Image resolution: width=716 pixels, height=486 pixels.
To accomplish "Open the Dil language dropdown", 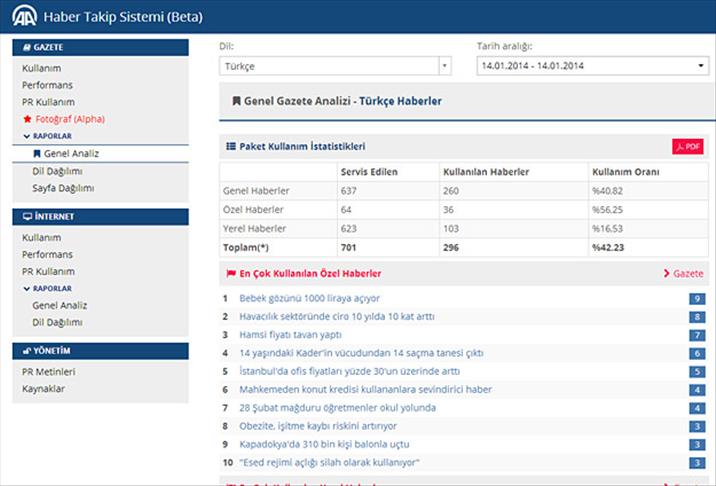I will pos(334,66).
